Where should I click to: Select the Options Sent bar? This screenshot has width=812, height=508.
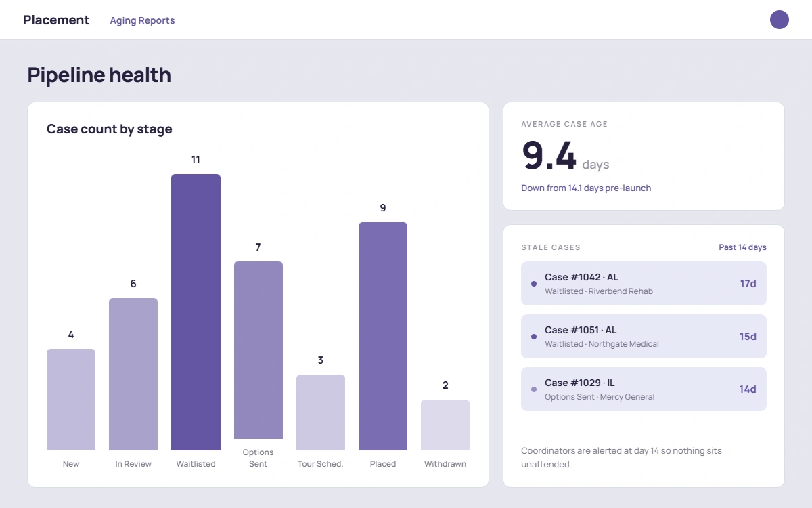(x=258, y=350)
